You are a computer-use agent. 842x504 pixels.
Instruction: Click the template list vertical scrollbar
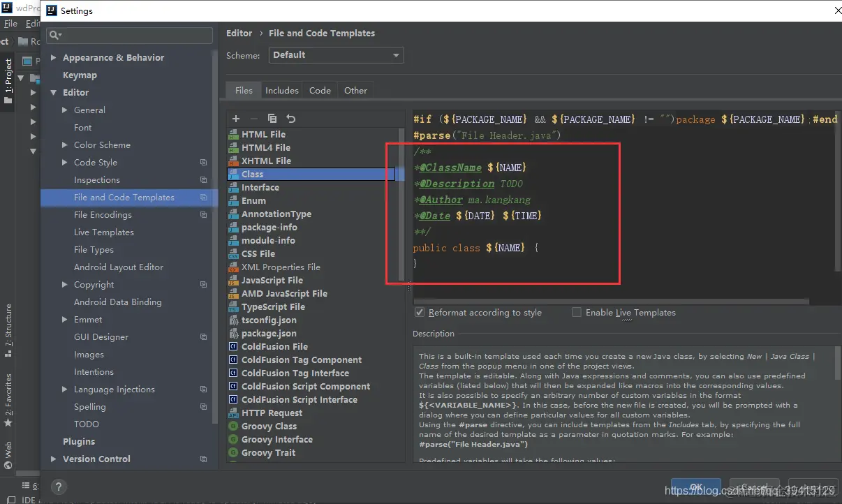click(401, 204)
